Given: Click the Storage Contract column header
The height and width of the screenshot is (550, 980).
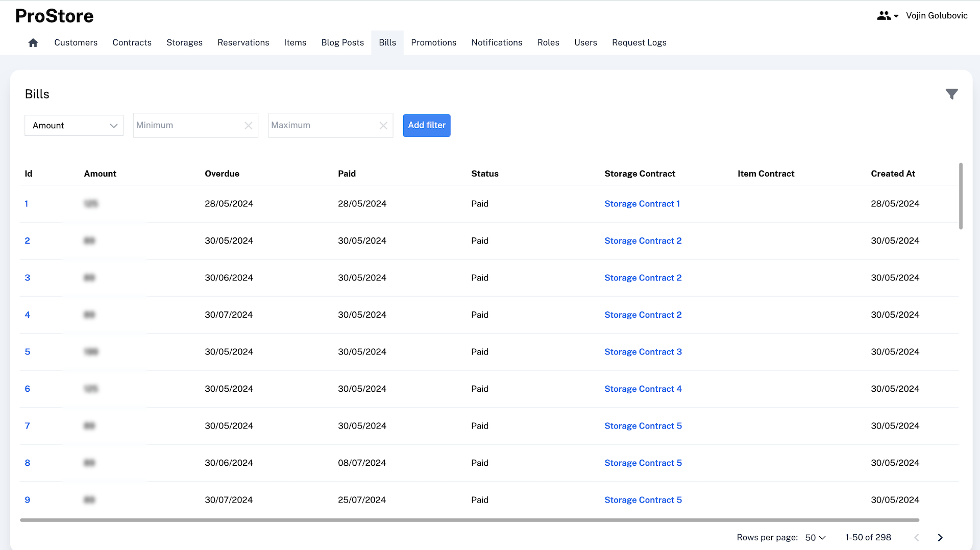Looking at the screenshot, I should (640, 174).
